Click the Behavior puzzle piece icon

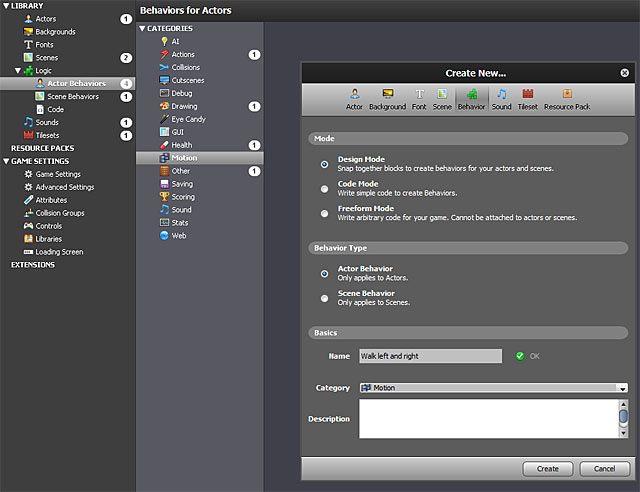click(471, 94)
